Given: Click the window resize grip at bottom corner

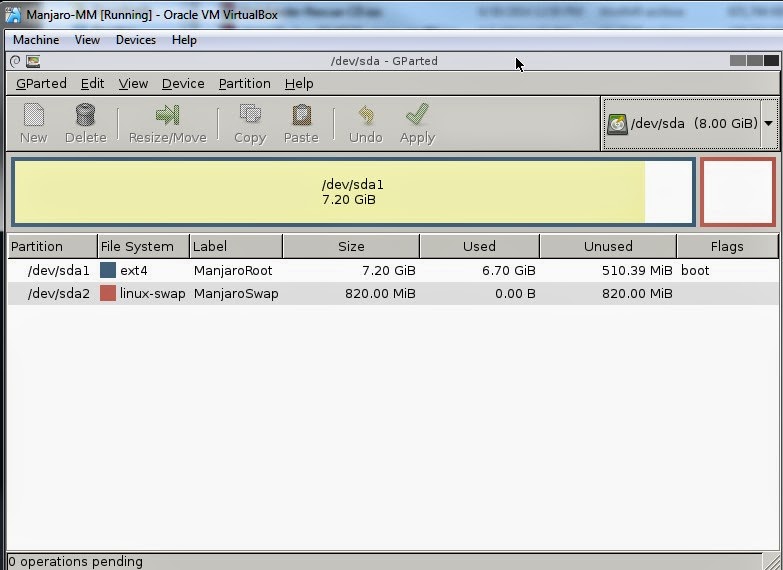Looking at the screenshot, I should [x=773, y=562].
